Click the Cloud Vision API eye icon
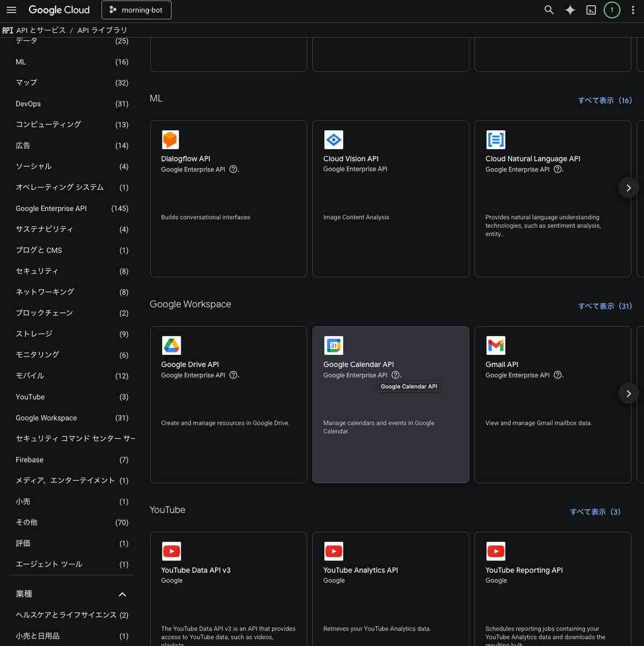Image resolution: width=644 pixels, height=646 pixels. click(333, 139)
